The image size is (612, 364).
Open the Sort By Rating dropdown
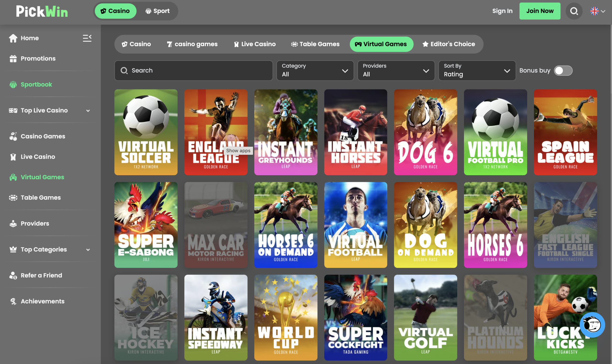pos(477,71)
